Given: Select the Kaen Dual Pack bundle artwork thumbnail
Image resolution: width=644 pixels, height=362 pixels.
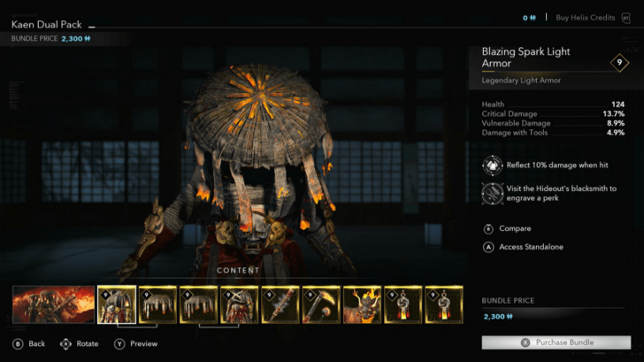Looking at the screenshot, I should (54, 304).
